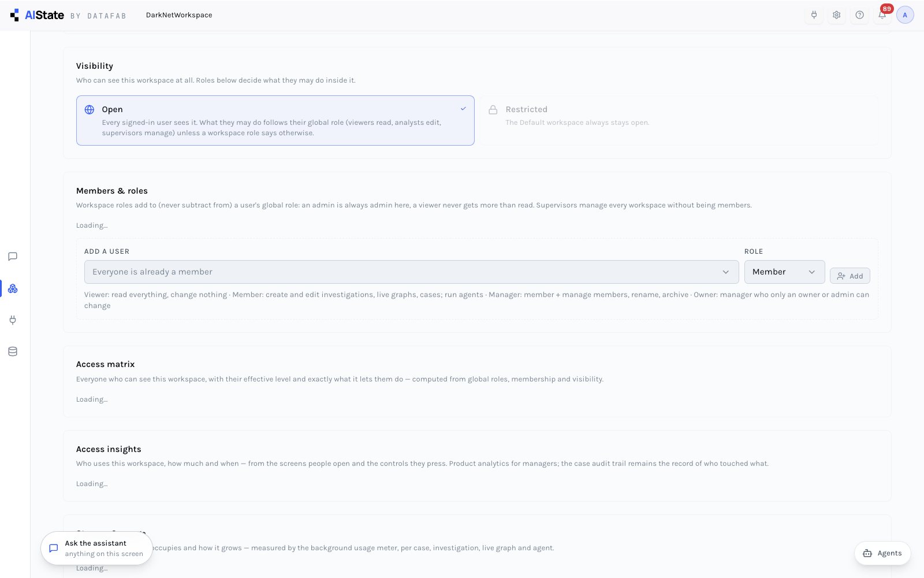Click 'ADD A USER' label

[x=107, y=251]
